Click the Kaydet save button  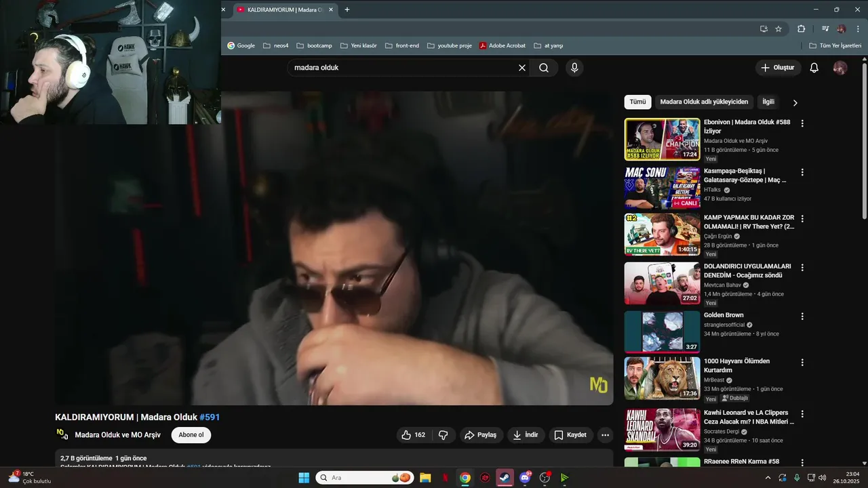pyautogui.click(x=571, y=435)
